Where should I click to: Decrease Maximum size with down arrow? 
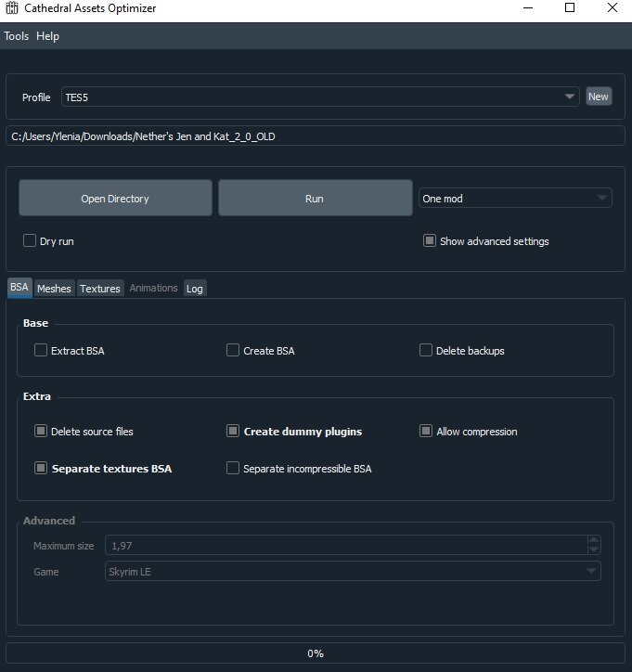point(594,549)
